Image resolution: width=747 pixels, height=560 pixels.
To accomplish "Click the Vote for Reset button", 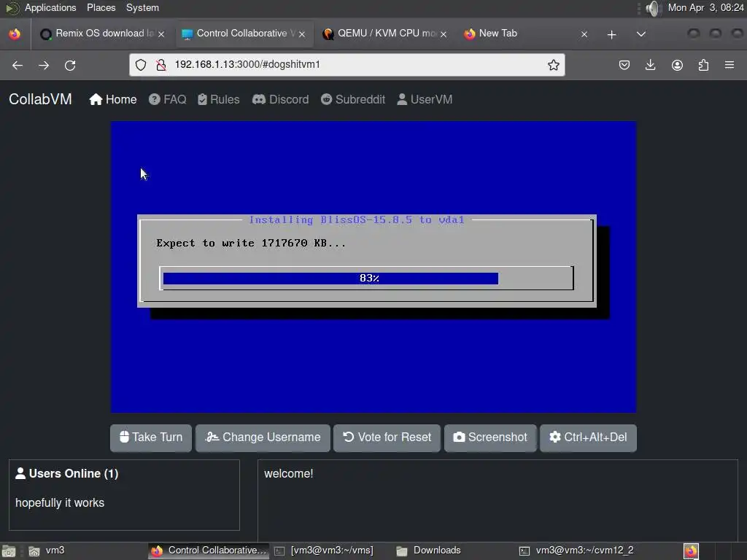I will (387, 437).
